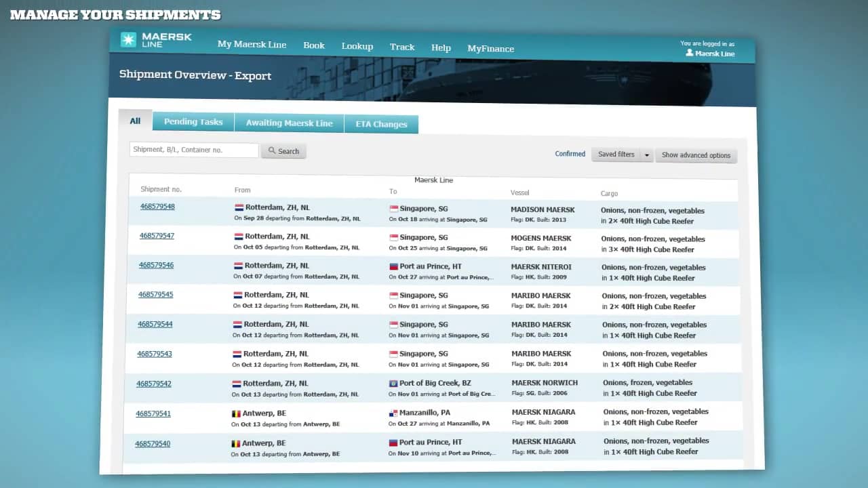Click the Cargo column header
This screenshot has width=868, height=488.
click(609, 194)
